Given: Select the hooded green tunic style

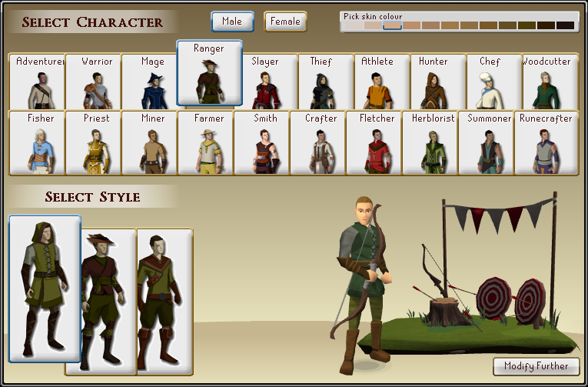Looking at the screenshot, I should 45,289.
